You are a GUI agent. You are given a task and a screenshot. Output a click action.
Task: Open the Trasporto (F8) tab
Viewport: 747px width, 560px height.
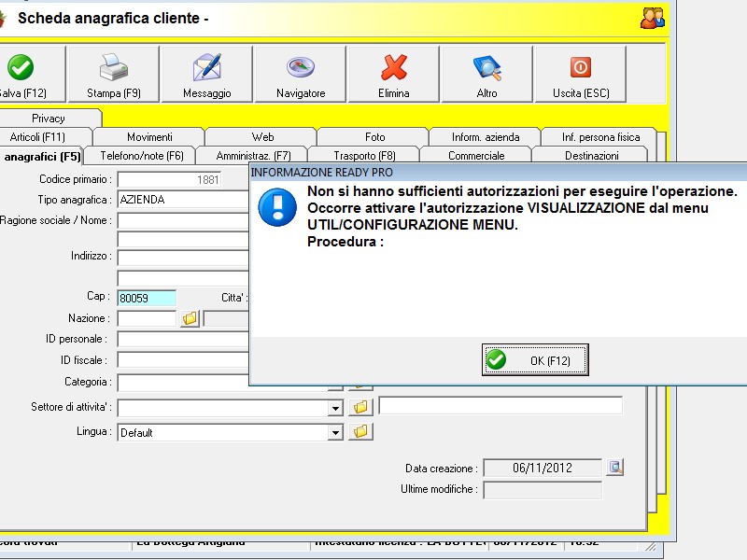(364, 156)
